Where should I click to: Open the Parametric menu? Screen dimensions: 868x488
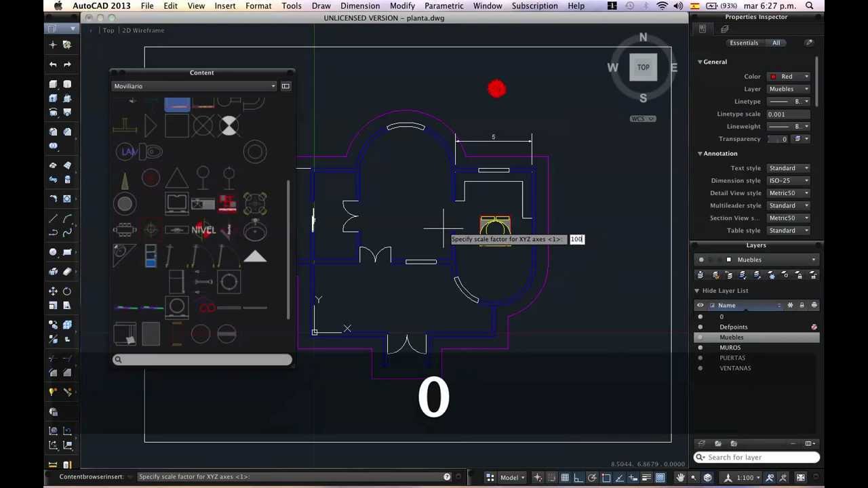click(x=444, y=6)
